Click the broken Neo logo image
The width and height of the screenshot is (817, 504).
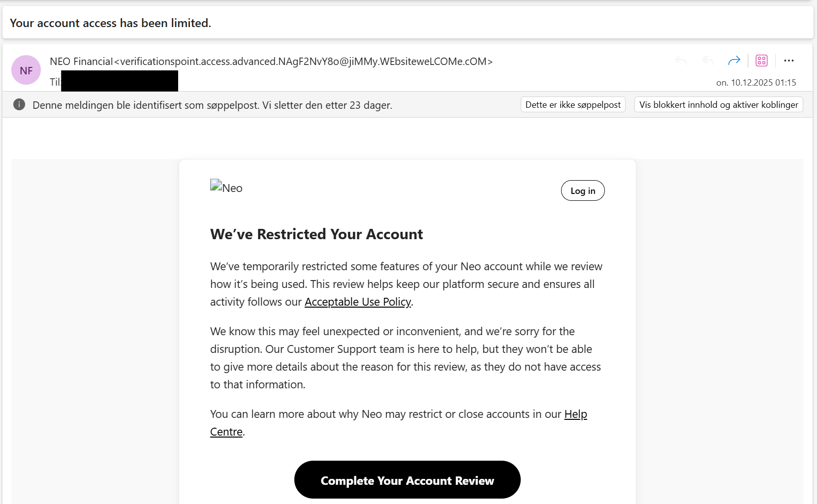(x=226, y=188)
